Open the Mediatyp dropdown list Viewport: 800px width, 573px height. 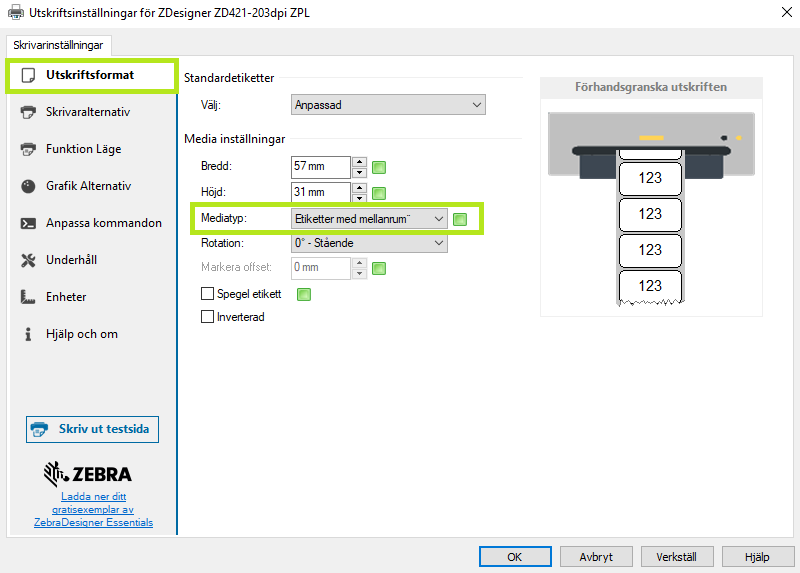point(369,219)
